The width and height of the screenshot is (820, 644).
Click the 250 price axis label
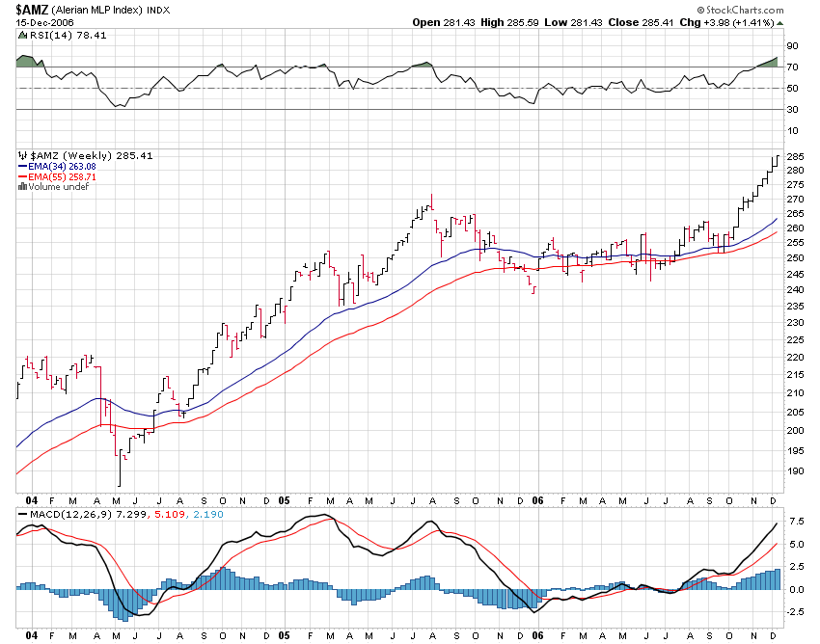click(x=795, y=257)
